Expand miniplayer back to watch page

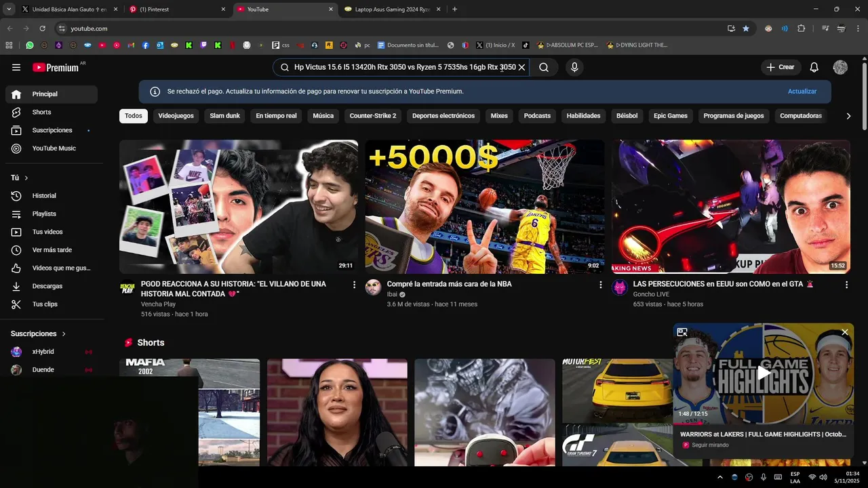pos(682,332)
